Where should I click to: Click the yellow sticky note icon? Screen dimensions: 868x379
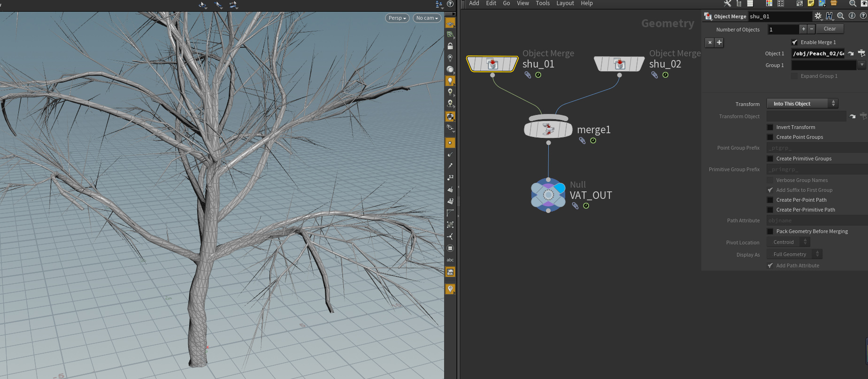coord(811,3)
